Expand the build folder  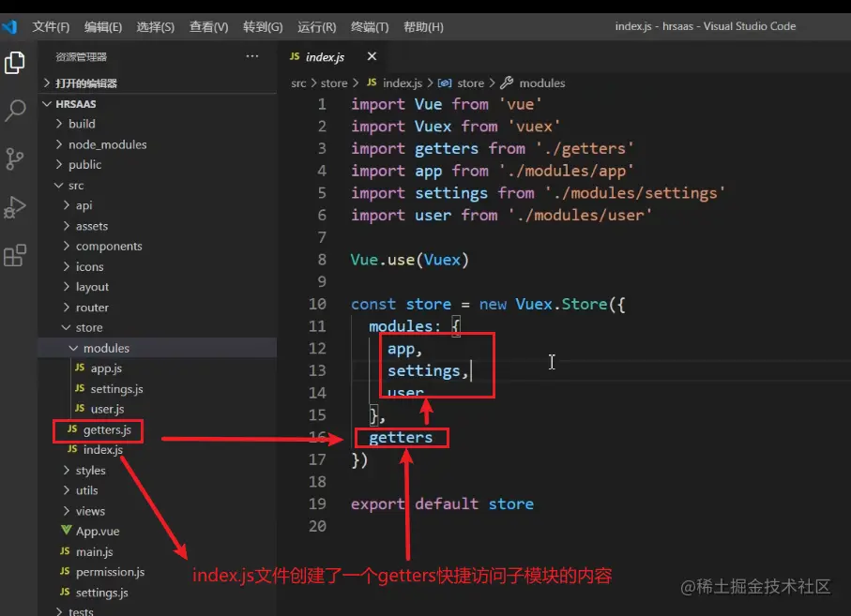[158, 124]
